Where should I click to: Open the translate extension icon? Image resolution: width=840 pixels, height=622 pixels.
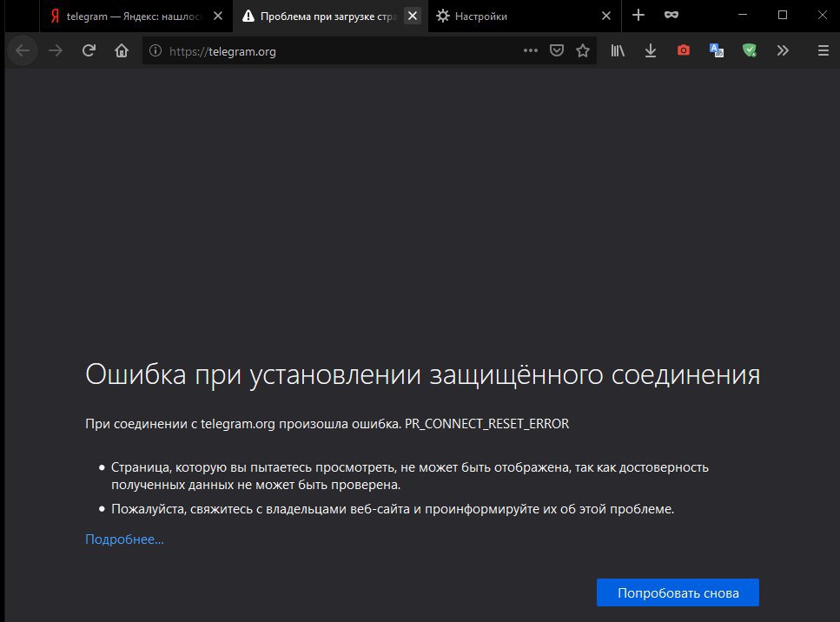click(717, 50)
